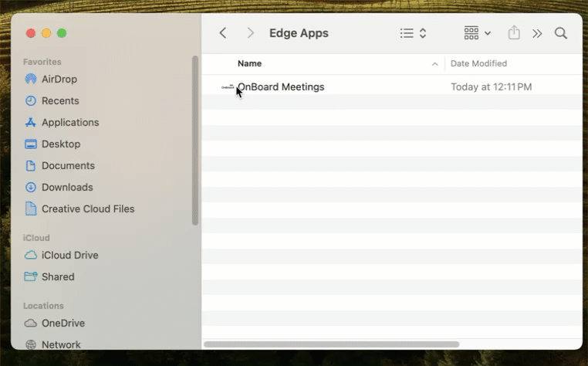Sort by the Name column header
Screen dimensions: 588x366
tap(249, 63)
